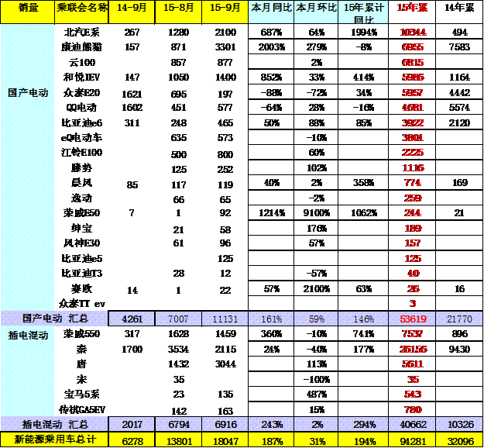Viewport: 484px width, 448px height.
Task: Select the 15-9月 column header
Action: 225,12
